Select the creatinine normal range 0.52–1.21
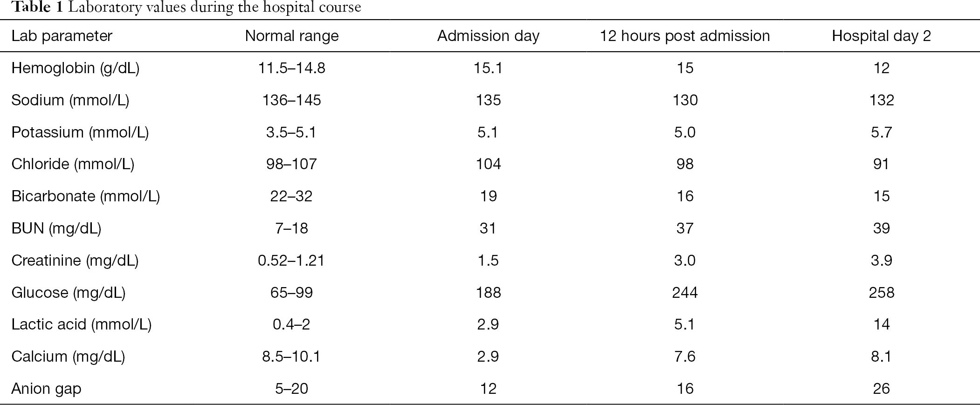980x405 pixels. point(291,260)
